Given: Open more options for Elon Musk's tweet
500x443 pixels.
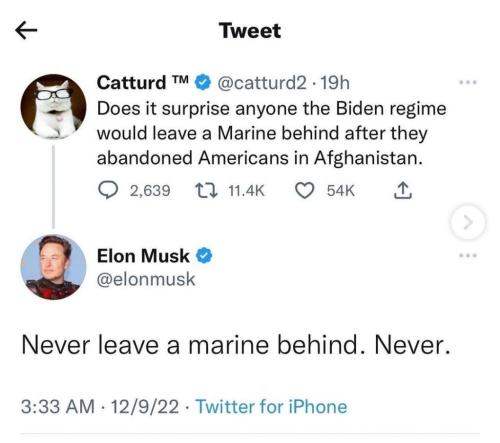Looking at the screenshot, I should click(x=468, y=256).
